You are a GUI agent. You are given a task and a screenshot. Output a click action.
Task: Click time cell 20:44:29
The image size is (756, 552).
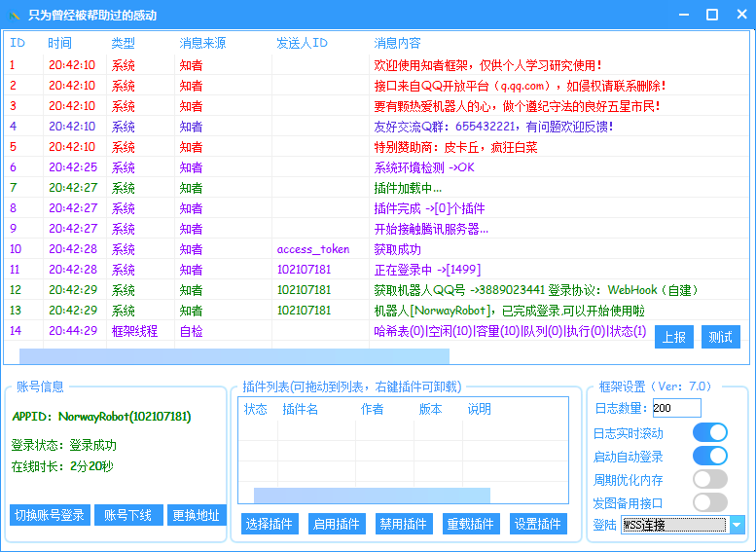click(73, 331)
